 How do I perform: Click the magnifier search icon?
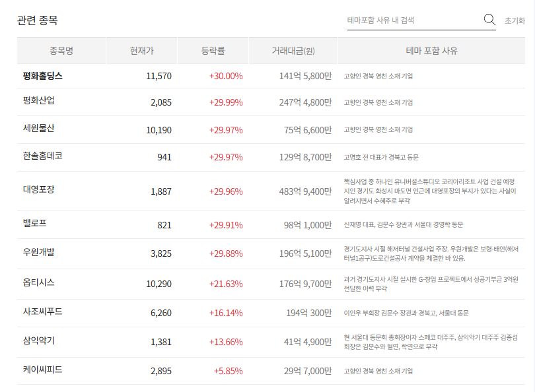tap(489, 19)
